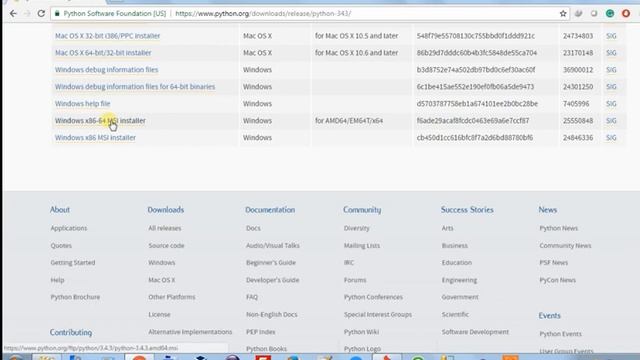Reload the page with refresh icon

pos(41,13)
